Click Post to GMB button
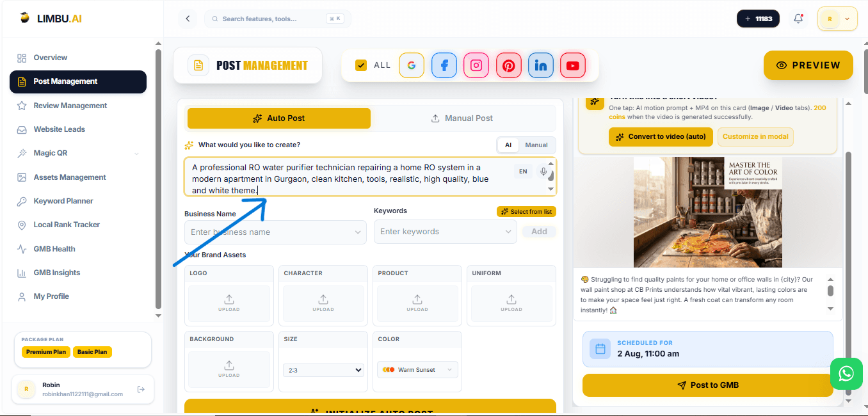This screenshot has height=416, width=868. pyautogui.click(x=708, y=385)
